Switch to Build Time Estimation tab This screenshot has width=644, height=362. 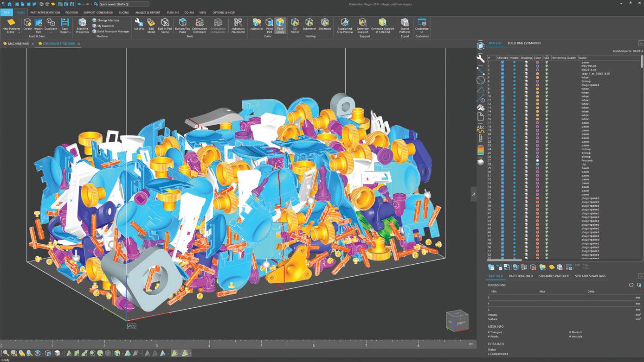pyautogui.click(x=524, y=43)
